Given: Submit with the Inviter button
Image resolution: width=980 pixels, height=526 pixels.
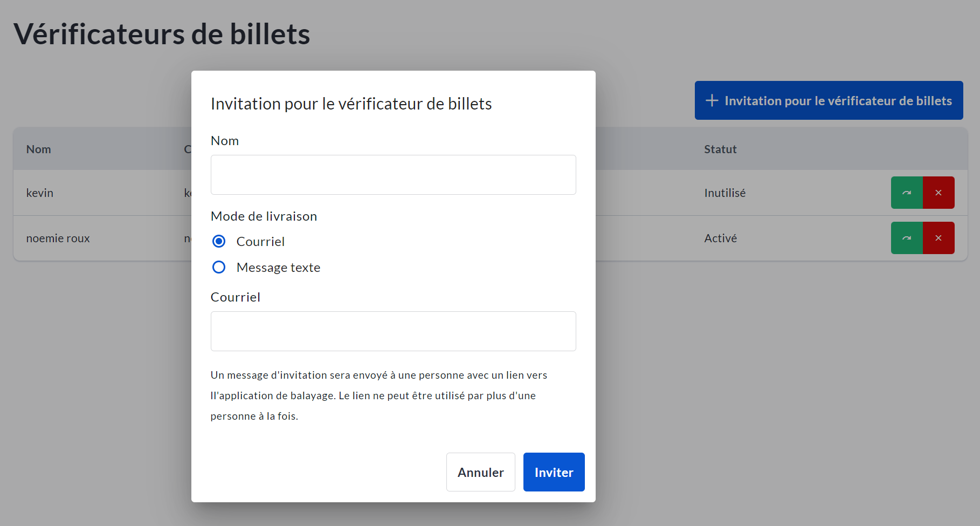Looking at the screenshot, I should coord(554,472).
